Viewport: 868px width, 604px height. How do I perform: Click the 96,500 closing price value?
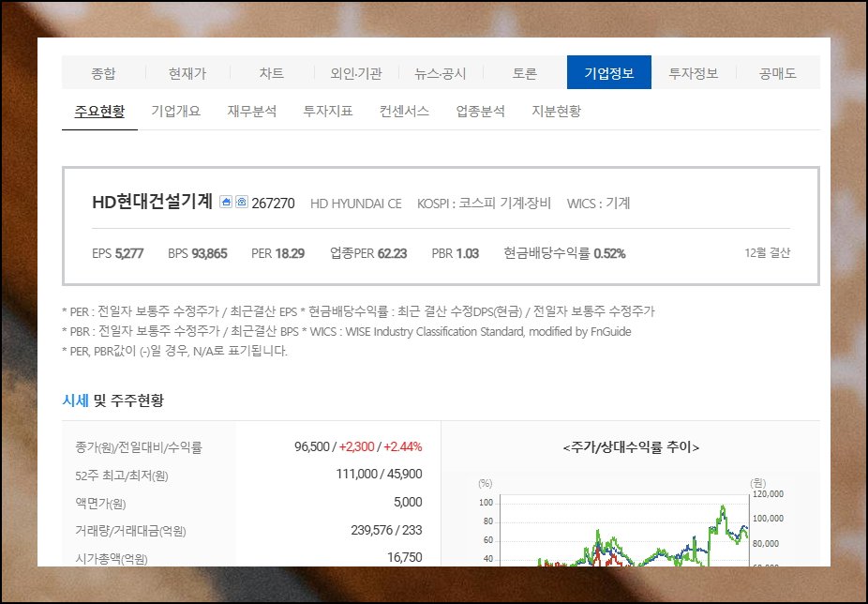311,446
